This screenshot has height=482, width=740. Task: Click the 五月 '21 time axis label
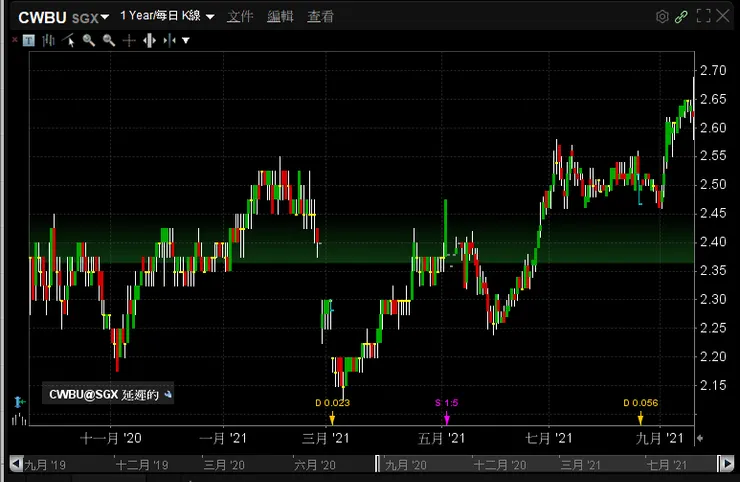[x=441, y=439]
